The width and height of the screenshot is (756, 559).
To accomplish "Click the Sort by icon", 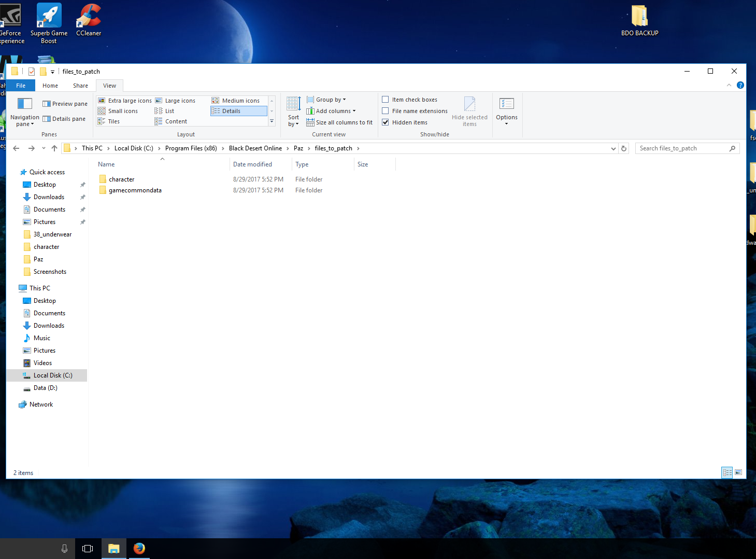I will pyautogui.click(x=293, y=104).
